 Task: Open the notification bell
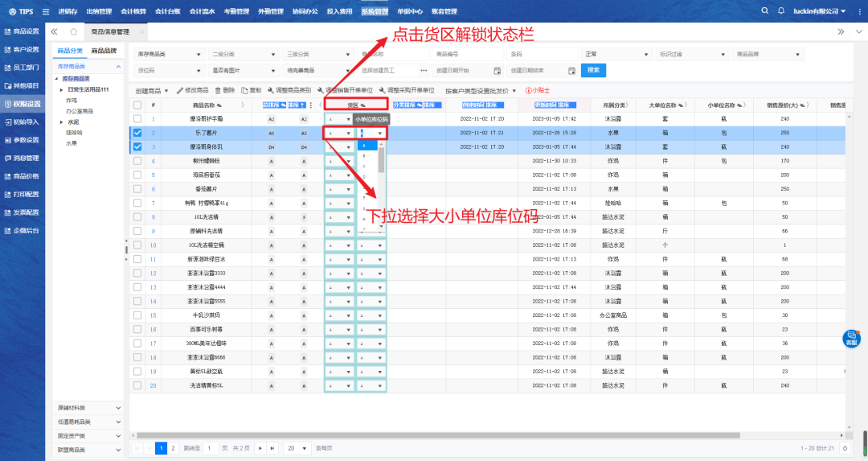click(x=781, y=11)
